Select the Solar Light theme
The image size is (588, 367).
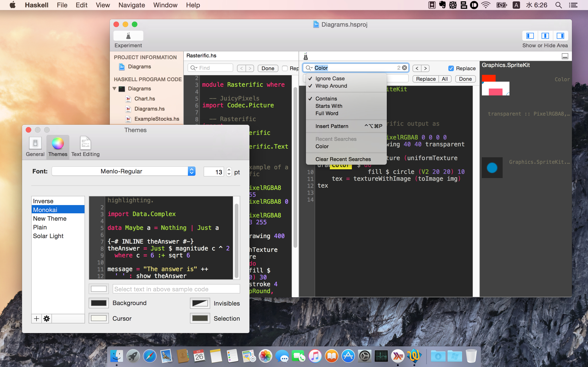pyautogui.click(x=48, y=236)
